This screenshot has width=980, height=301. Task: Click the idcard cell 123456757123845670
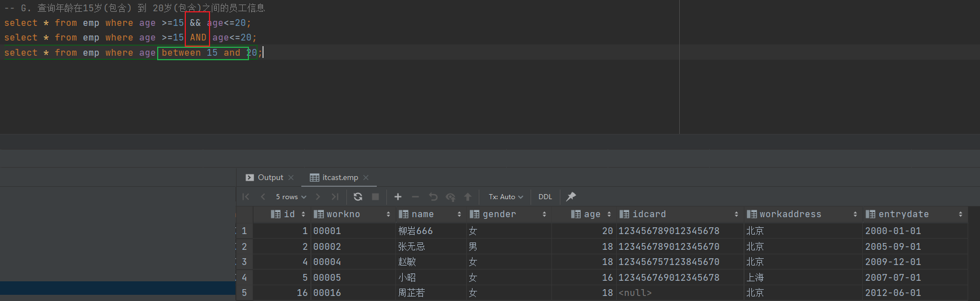point(680,262)
